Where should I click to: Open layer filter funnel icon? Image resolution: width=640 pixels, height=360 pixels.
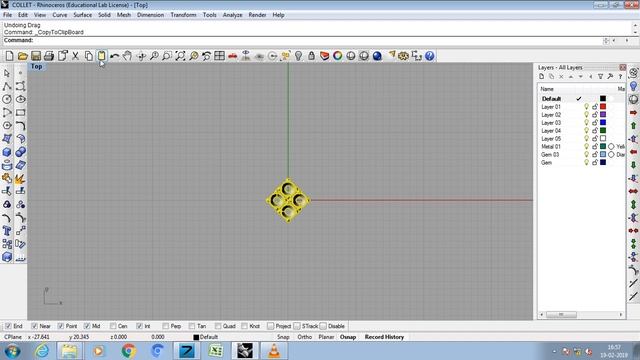tap(600, 77)
